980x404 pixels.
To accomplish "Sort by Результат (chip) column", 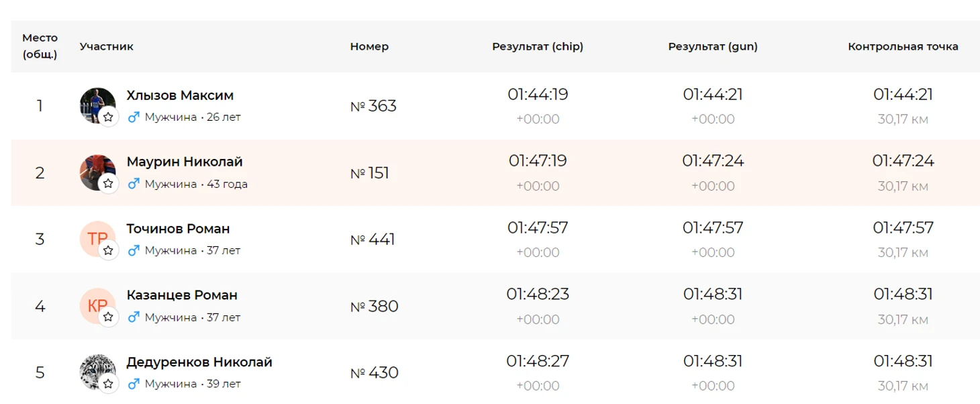I will (x=538, y=47).
